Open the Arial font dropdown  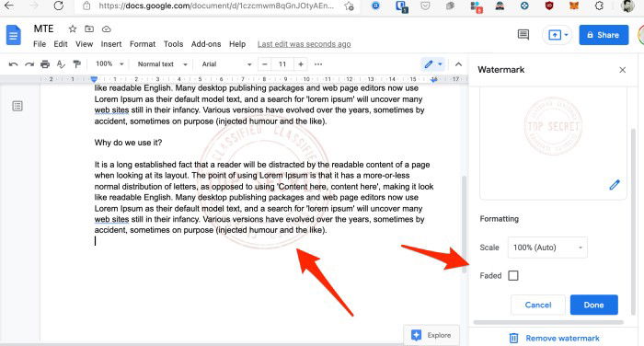226,64
